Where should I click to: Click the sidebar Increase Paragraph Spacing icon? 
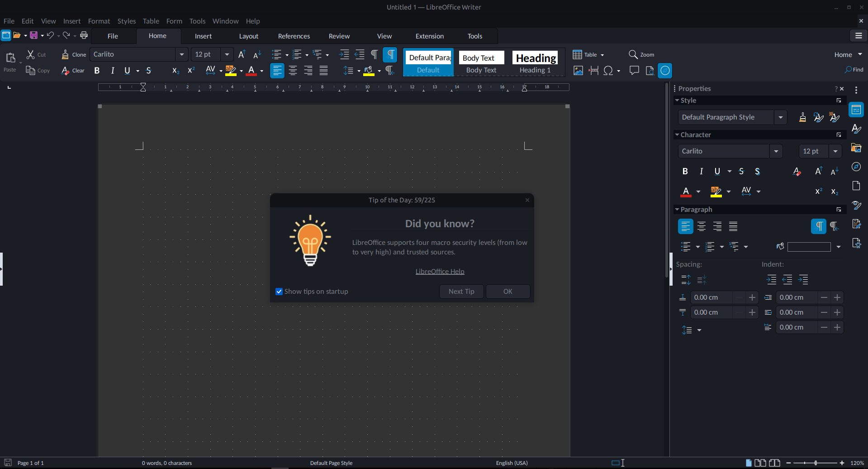click(686, 280)
